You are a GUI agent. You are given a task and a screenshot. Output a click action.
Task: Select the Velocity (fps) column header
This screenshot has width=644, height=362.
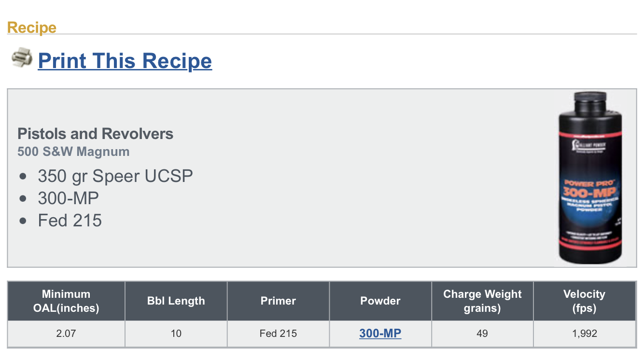click(x=584, y=301)
